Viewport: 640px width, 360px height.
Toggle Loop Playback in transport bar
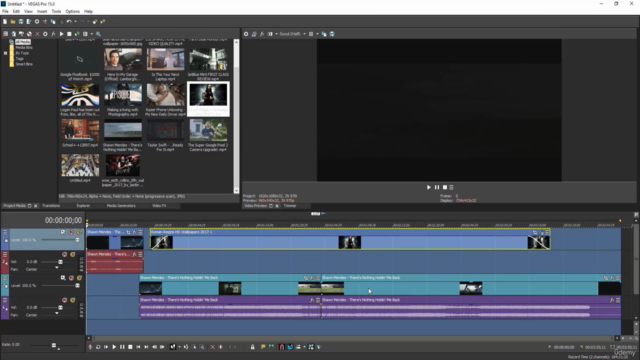point(98,347)
